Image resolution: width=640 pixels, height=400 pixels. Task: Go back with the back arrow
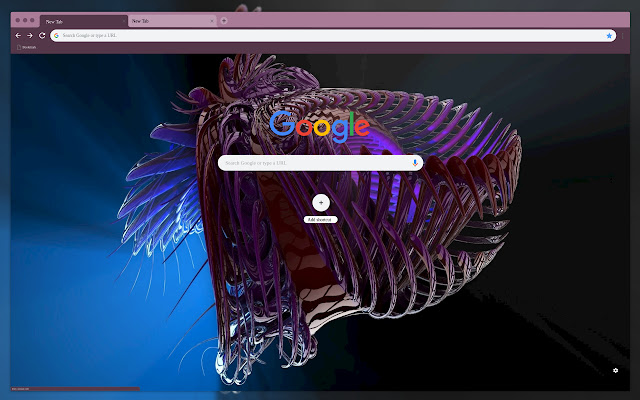pyautogui.click(x=18, y=36)
